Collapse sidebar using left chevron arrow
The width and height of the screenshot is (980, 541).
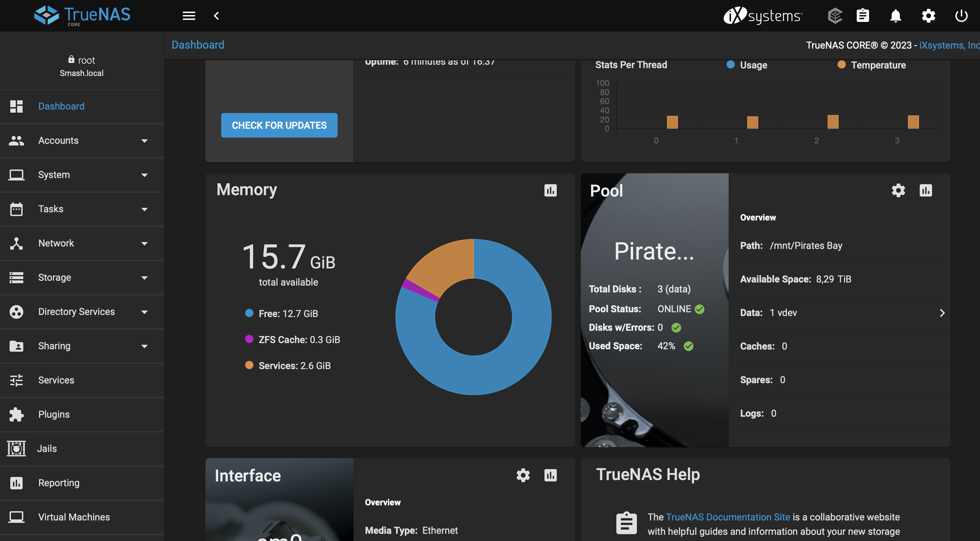click(x=216, y=16)
